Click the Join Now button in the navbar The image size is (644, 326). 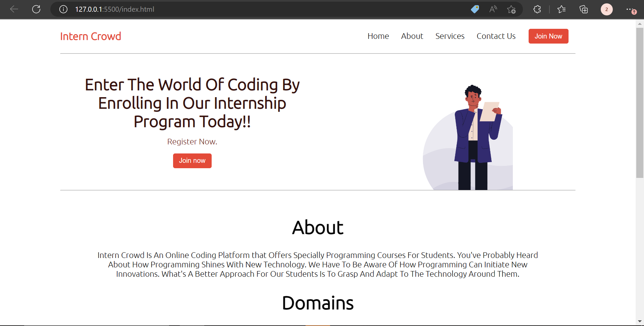point(548,36)
